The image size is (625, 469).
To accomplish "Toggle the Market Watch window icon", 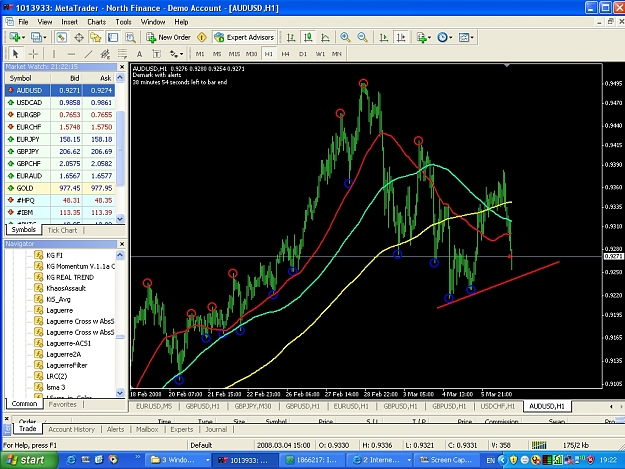I will (61, 37).
